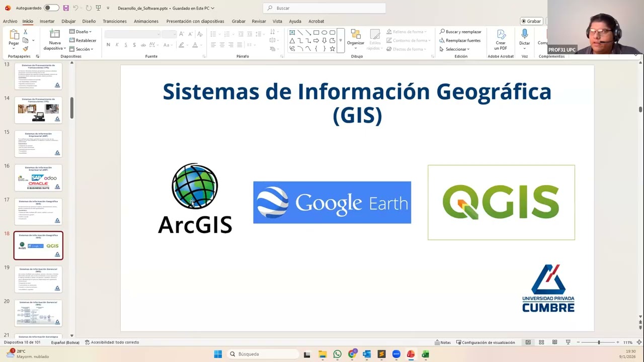Switch to the Acrobat tab
This screenshot has height=362, width=644.
[316, 21]
